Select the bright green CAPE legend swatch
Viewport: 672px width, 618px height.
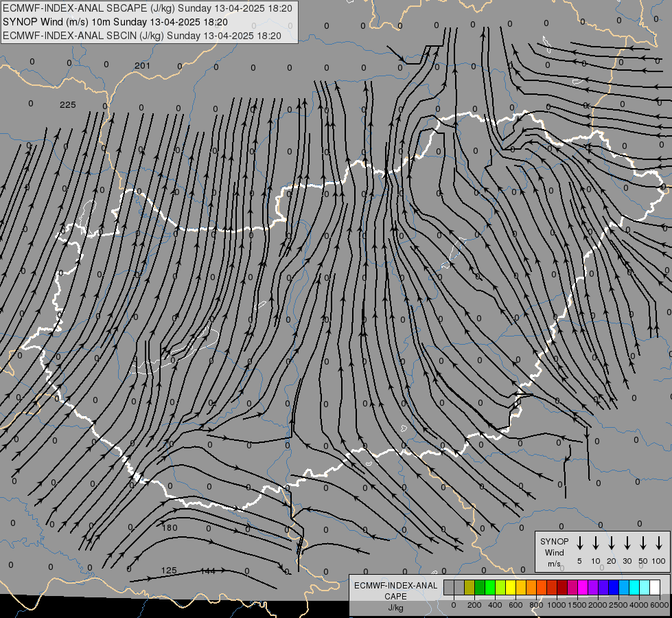(x=490, y=587)
